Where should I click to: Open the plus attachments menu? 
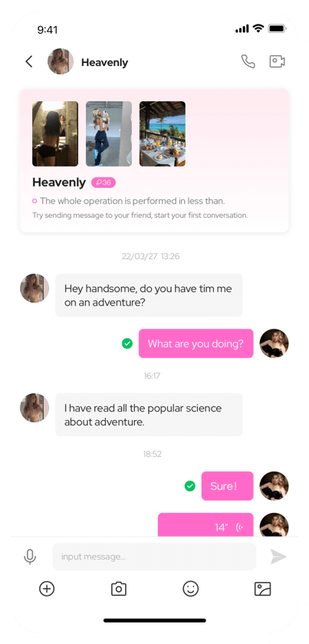click(x=47, y=589)
